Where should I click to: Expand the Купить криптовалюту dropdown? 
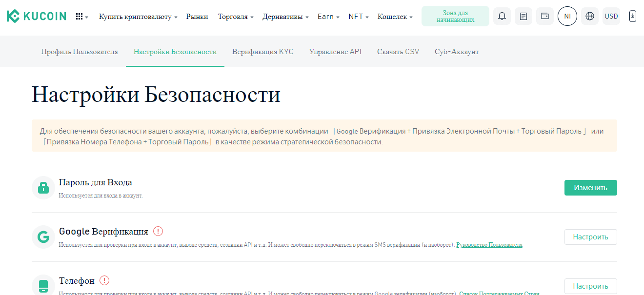(138, 17)
